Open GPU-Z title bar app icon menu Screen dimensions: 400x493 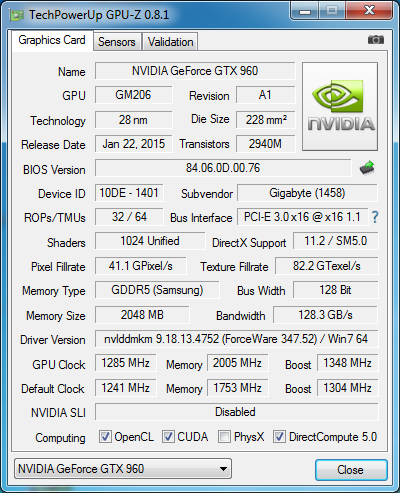pyautogui.click(x=17, y=15)
